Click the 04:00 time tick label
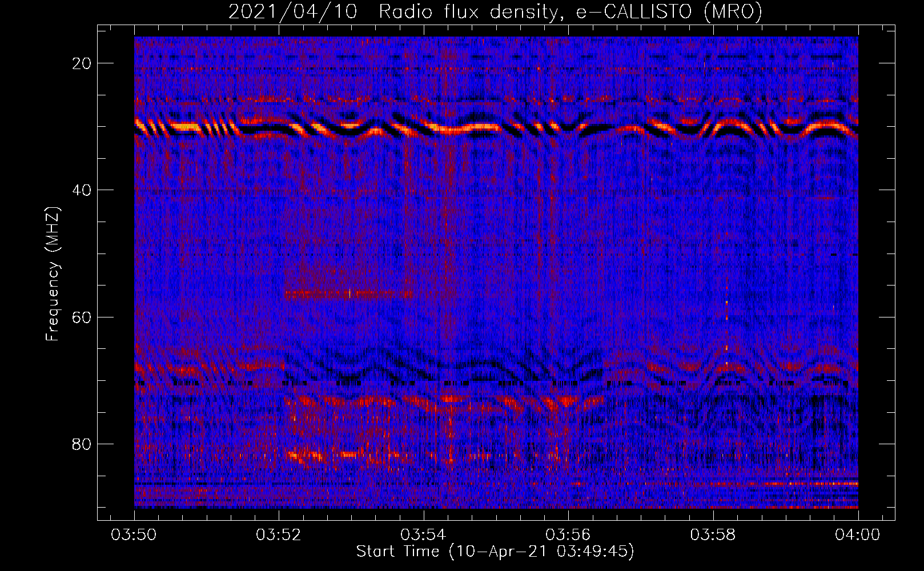The height and width of the screenshot is (571, 924). pyautogui.click(x=858, y=535)
